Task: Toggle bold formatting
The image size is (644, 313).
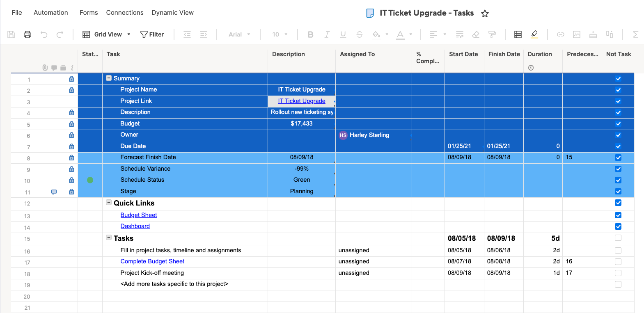Action: click(311, 34)
